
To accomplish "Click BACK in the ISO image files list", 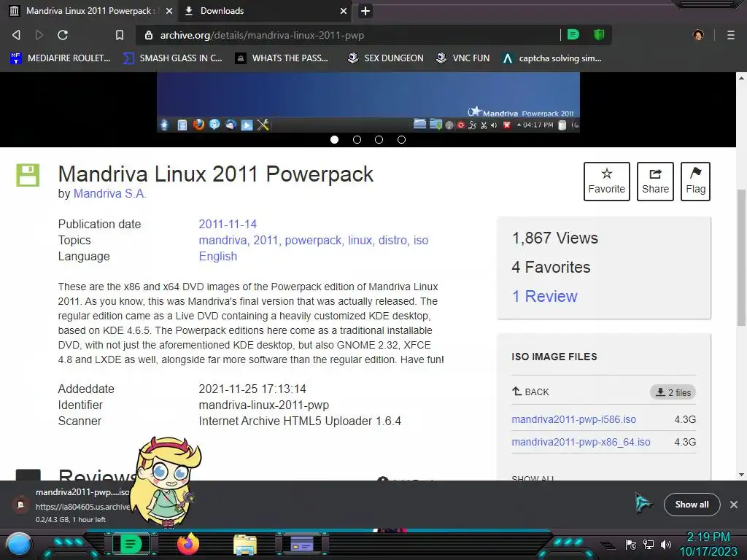I will pos(530,392).
